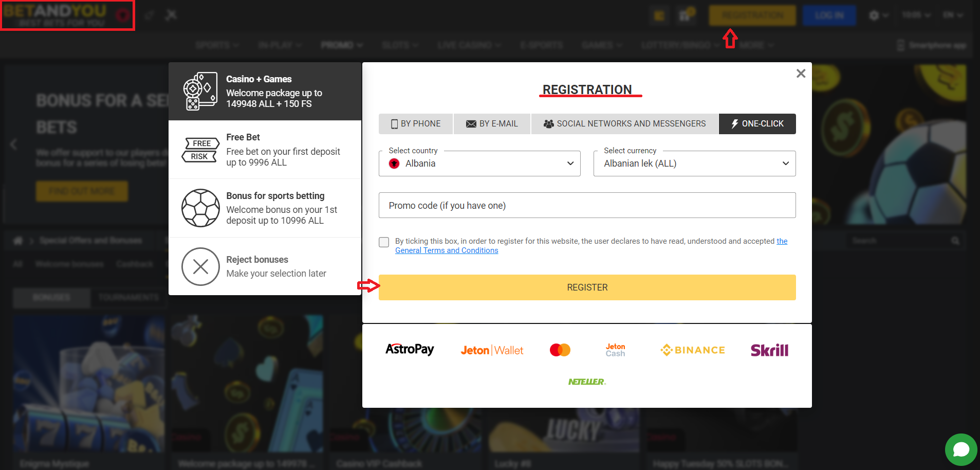Viewport: 980px width, 470px height.
Task: Click the Binance logo
Action: point(693,350)
